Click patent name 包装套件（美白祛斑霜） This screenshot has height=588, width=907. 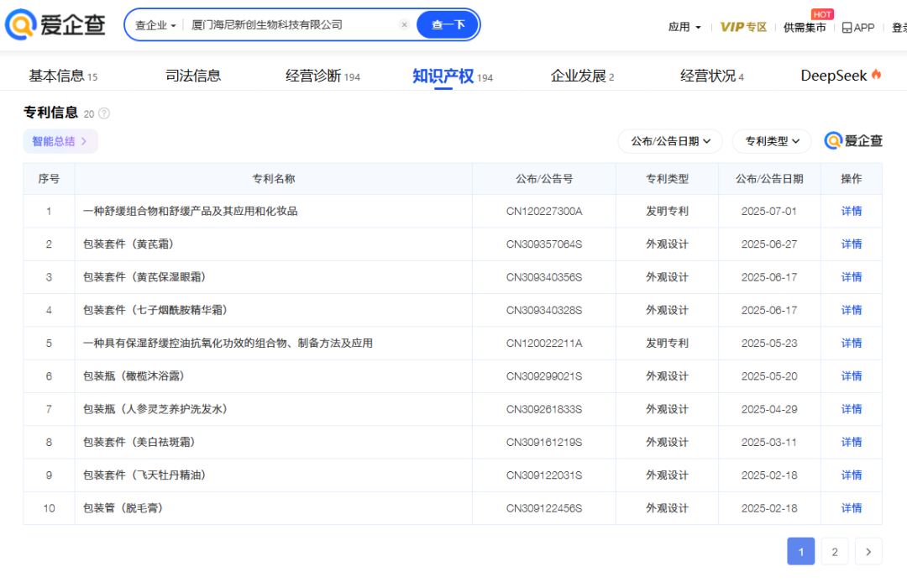click(139, 442)
